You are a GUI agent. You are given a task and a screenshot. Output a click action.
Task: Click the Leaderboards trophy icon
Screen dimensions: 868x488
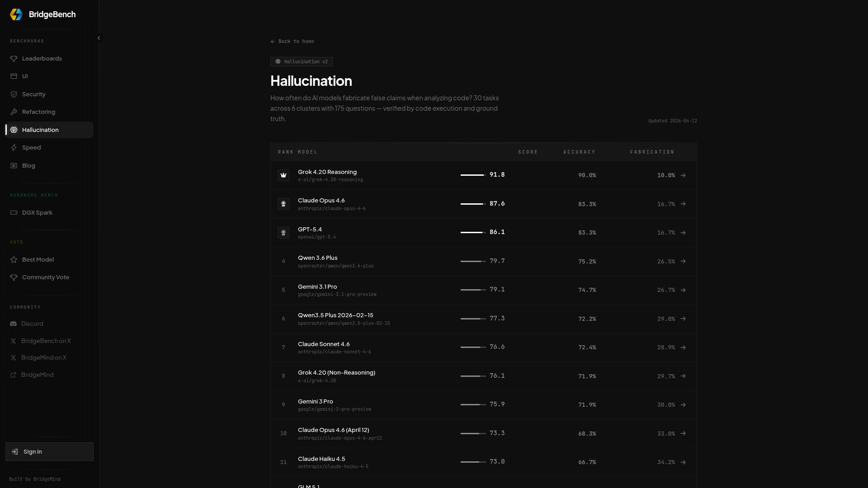tap(14, 59)
